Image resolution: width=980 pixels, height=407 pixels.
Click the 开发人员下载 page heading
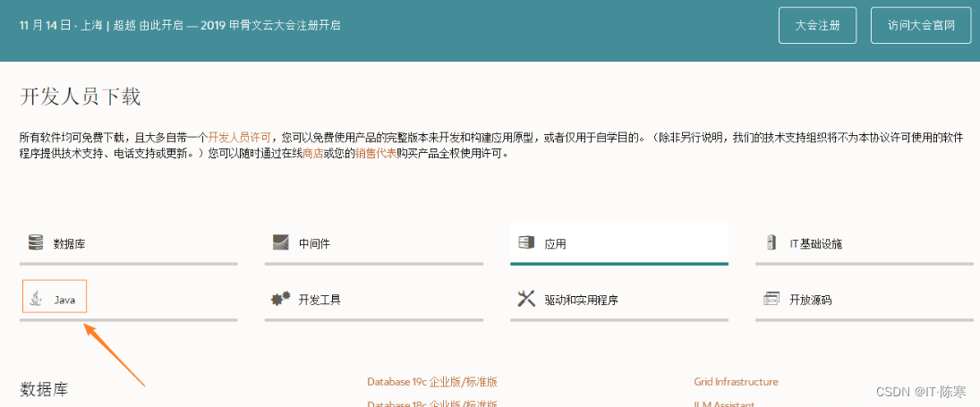pos(81,98)
